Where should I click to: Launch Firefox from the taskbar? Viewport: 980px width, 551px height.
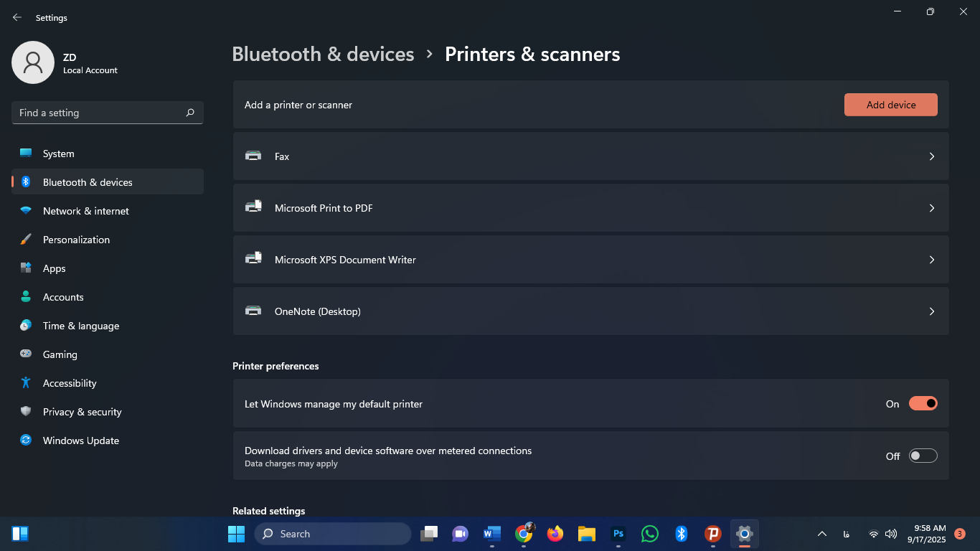pyautogui.click(x=555, y=534)
